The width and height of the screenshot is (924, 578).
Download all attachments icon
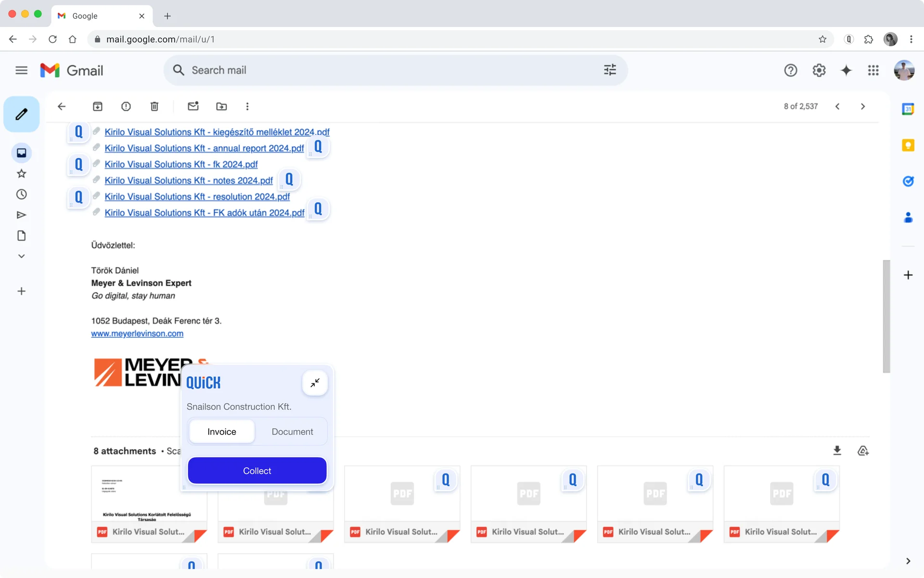pos(837,450)
